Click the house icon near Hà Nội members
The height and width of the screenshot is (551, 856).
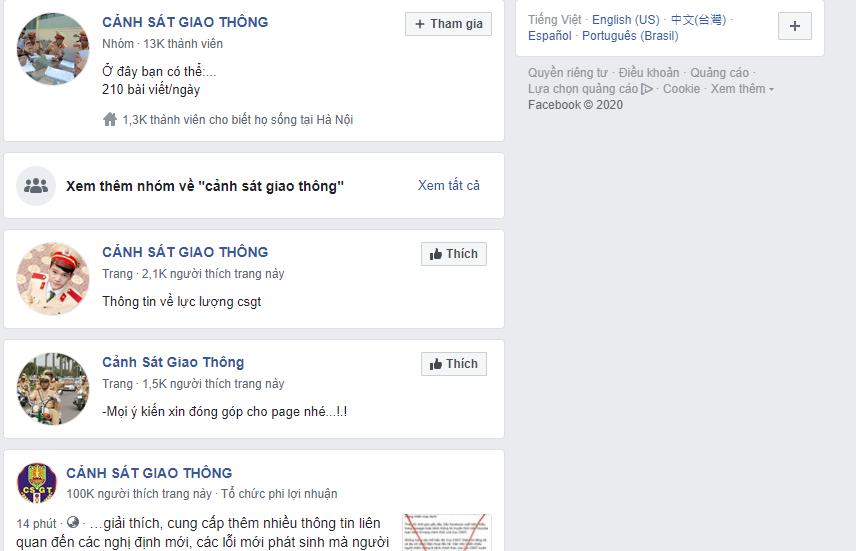coord(110,120)
